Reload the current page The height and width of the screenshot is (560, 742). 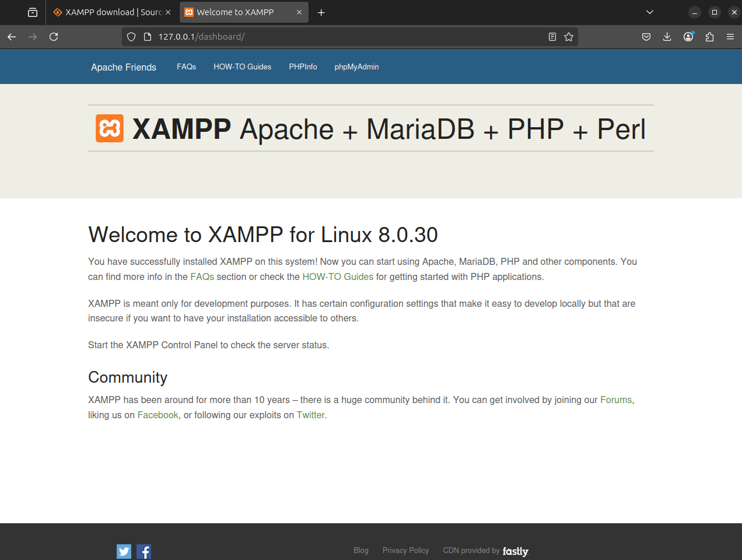54,37
